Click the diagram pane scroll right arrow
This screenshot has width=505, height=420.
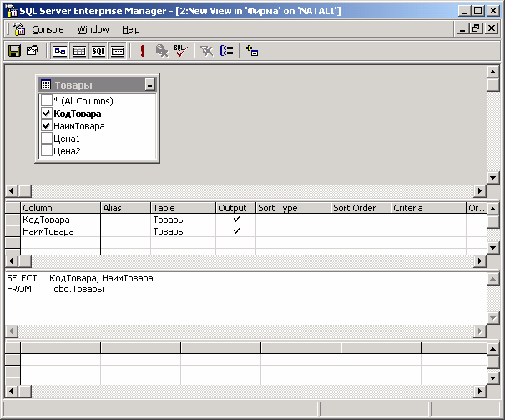pos(480,190)
